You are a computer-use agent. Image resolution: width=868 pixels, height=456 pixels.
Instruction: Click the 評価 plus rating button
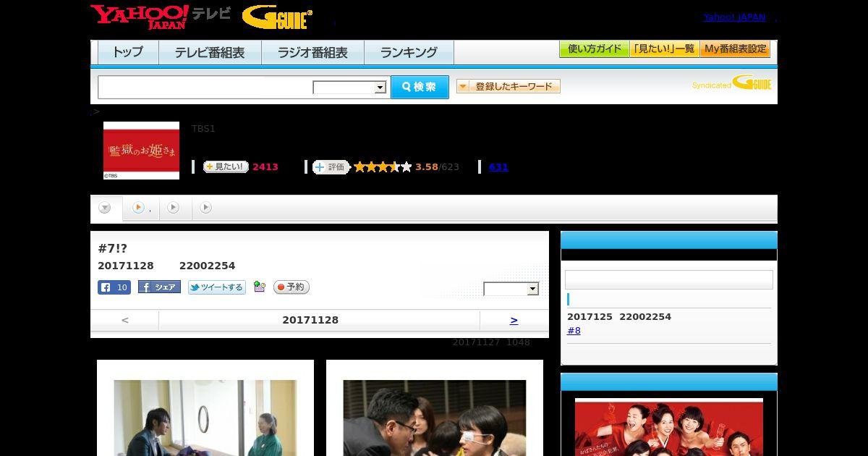coord(331,167)
